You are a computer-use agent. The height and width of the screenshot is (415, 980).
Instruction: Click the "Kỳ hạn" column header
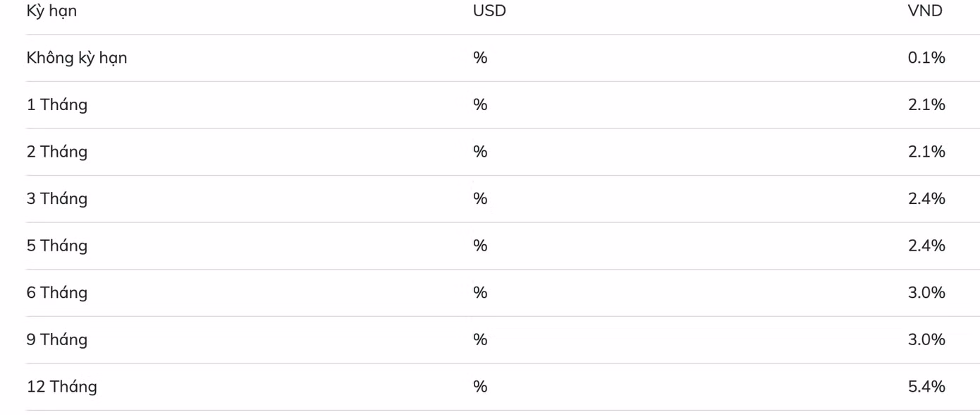coord(51,11)
